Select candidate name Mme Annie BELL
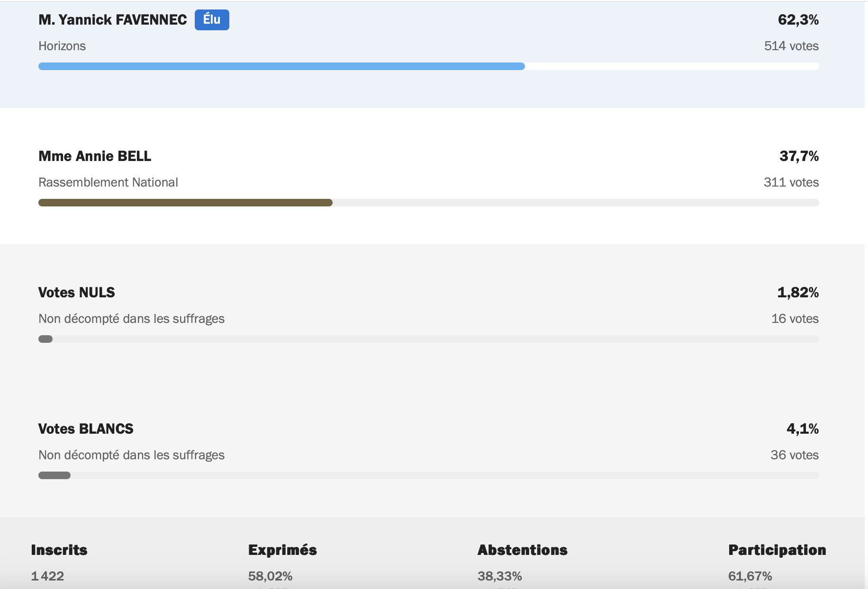 coord(95,156)
